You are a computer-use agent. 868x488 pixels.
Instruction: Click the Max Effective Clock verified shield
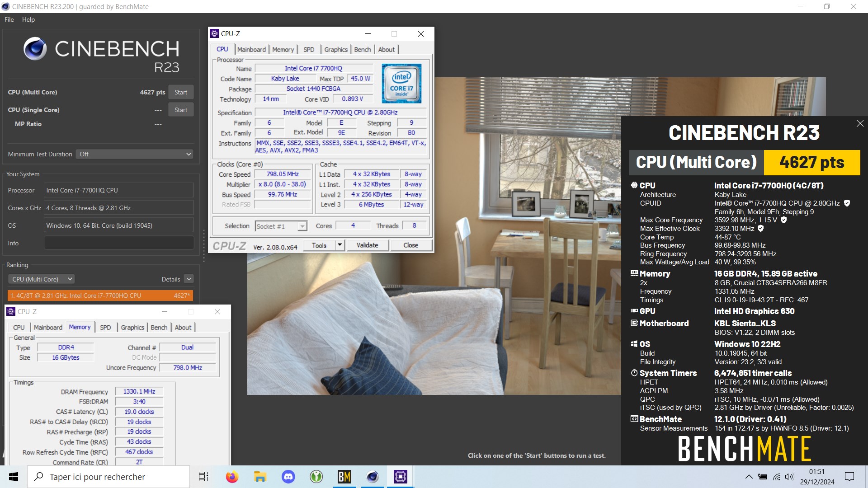coord(760,229)
